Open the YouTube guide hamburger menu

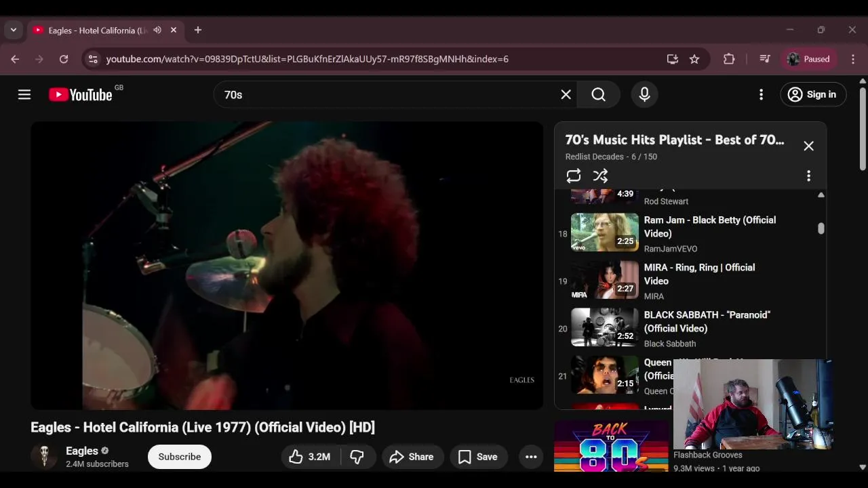[x=24, y=95]
